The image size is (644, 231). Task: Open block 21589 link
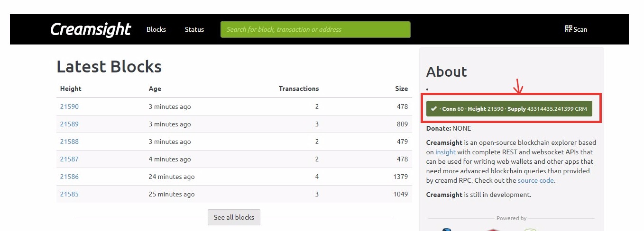pyautogui.click(x=69, y=124)
